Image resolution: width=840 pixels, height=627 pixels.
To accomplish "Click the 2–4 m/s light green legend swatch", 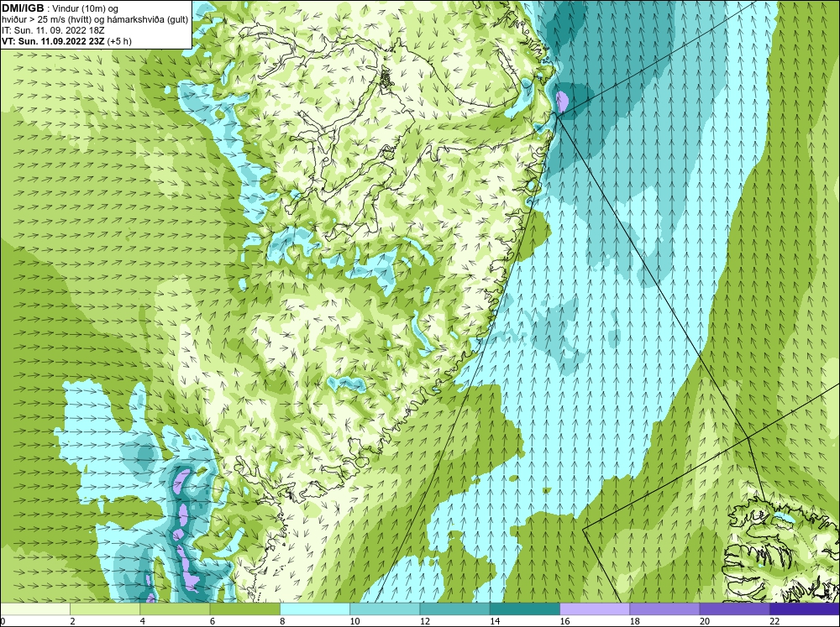I will click(x=105, y=609).
